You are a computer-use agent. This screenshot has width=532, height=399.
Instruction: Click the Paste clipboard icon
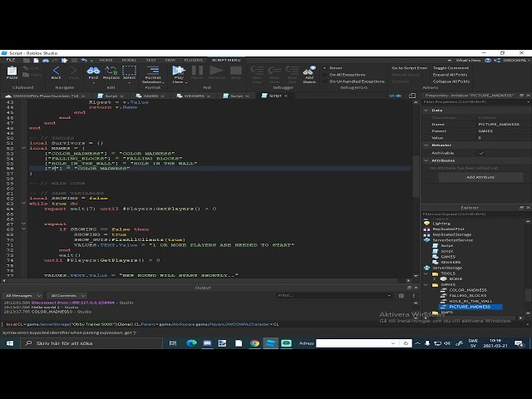[12, 72]
